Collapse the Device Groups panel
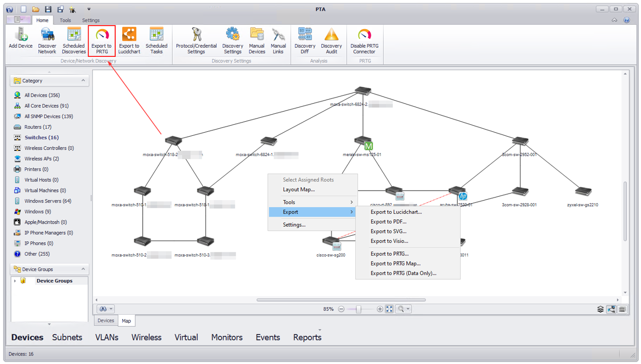The width and height of the screenshot is (641, 364). coord(83,269)
